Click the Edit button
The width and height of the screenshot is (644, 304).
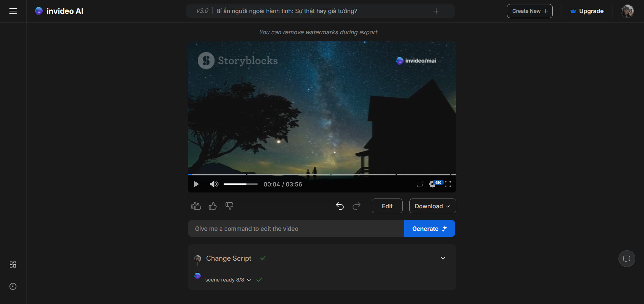point(387,206)
